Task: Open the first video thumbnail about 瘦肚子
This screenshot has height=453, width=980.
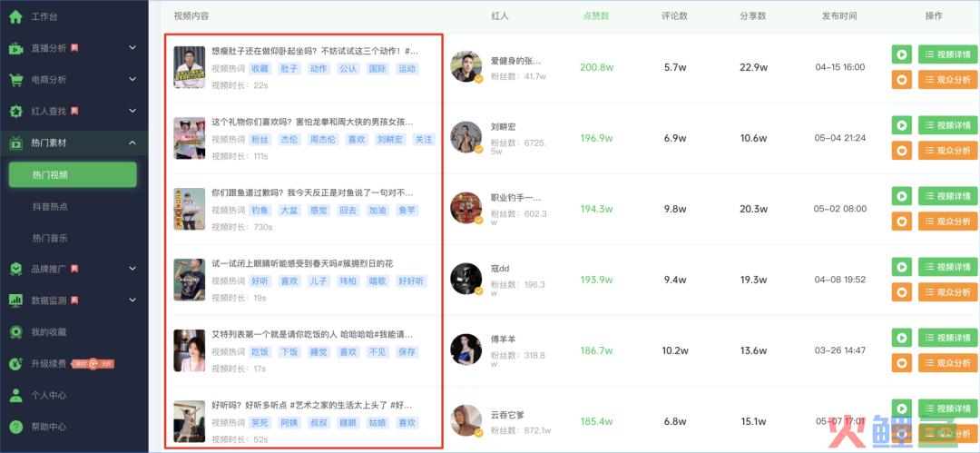Action: coord(190,67)
